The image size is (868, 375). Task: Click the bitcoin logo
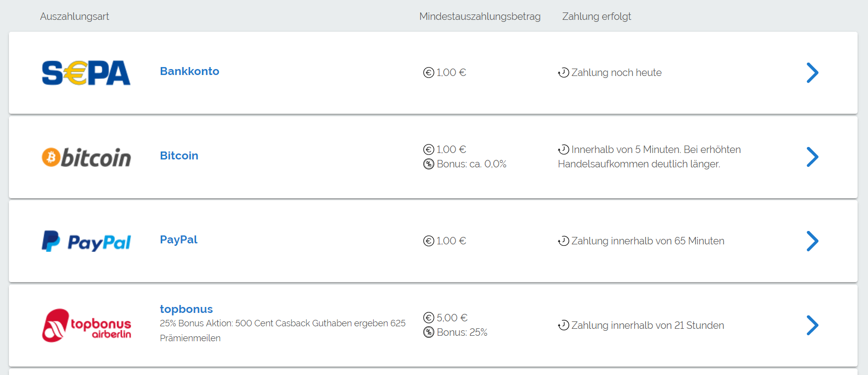86,157
